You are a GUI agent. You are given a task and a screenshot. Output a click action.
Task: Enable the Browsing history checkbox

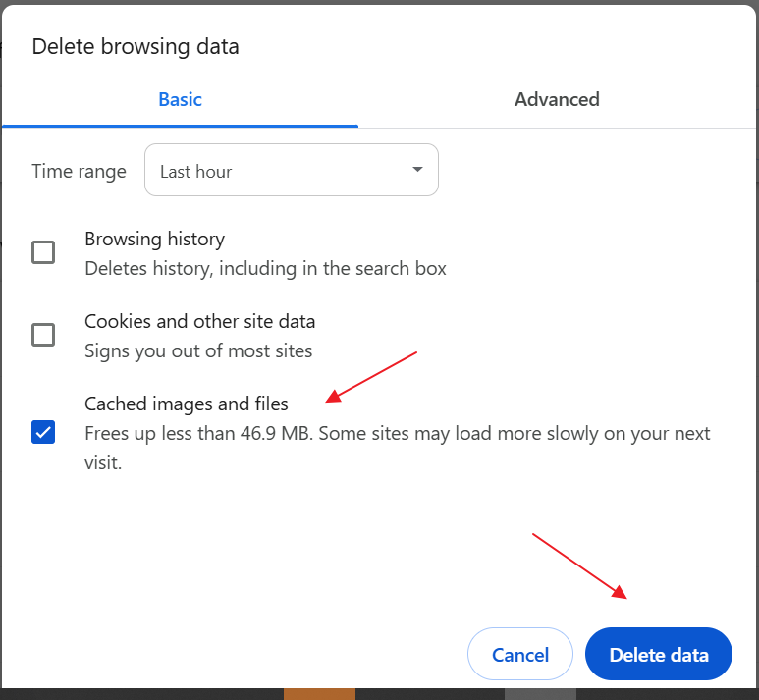click(43, 252)
